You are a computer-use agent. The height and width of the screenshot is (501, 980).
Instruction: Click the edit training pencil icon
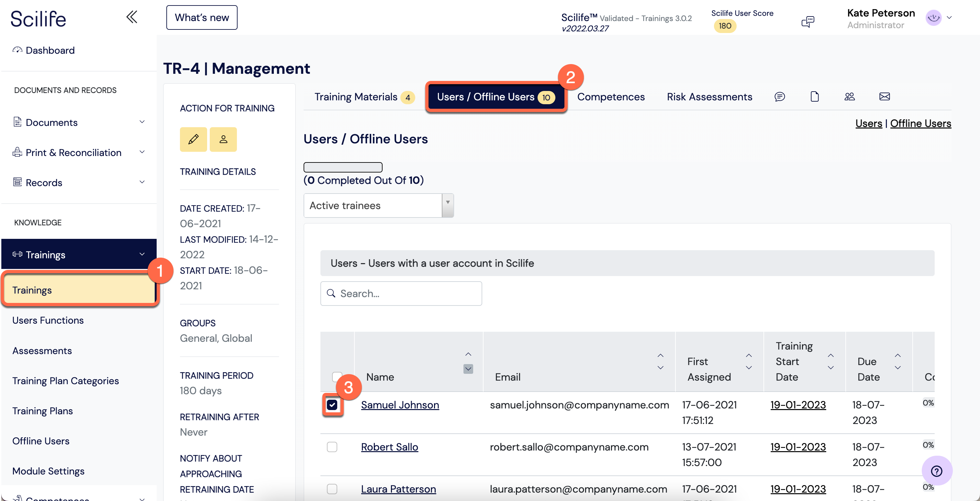point(193,139)
